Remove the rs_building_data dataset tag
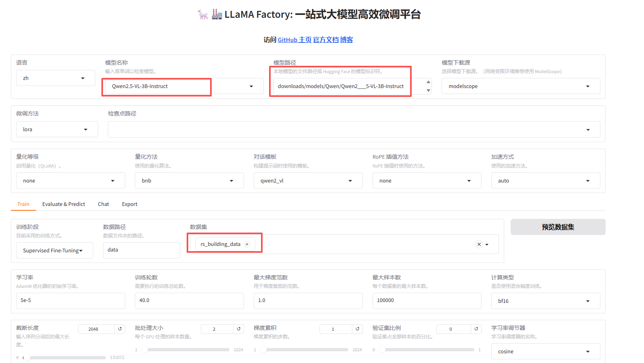 coord(247,244)
